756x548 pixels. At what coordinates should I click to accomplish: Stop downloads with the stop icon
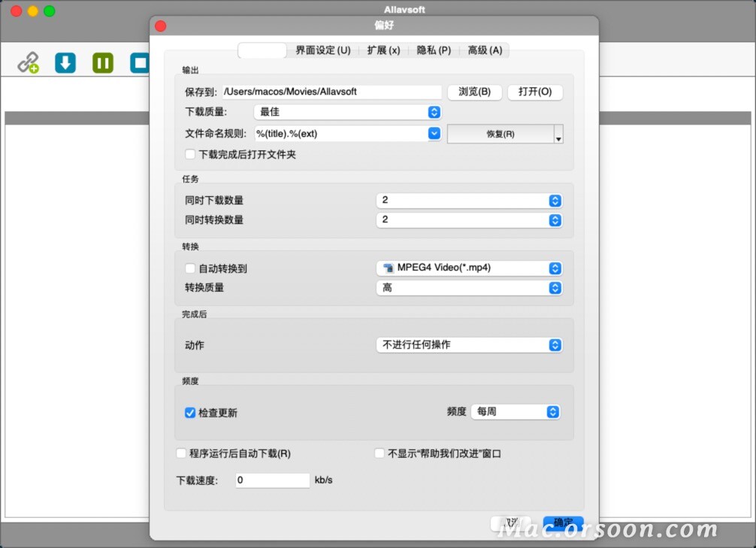coord(138,63)
